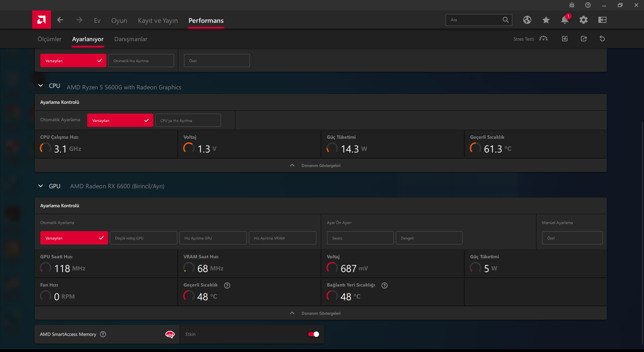The height and width of the screenshot is (352, 644).
Task: Open help for AMD SmartAccess Memory
Action: pos(103,334)
